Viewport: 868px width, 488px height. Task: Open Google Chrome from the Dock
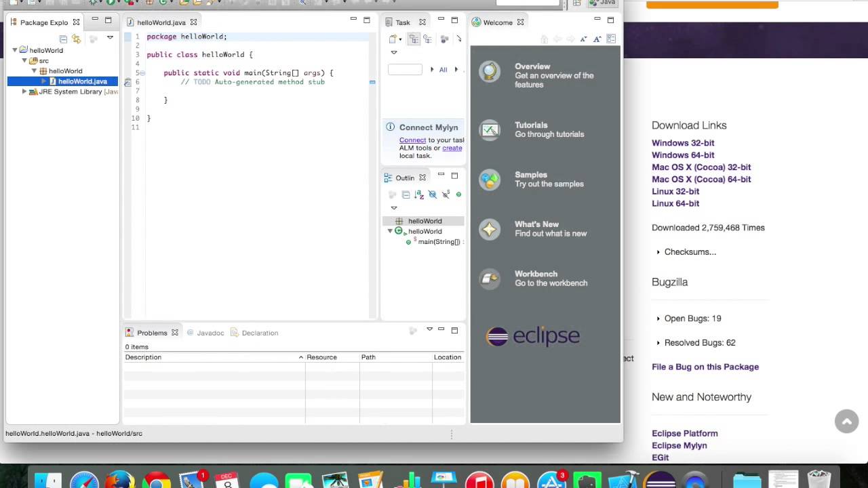pos(156,479)
